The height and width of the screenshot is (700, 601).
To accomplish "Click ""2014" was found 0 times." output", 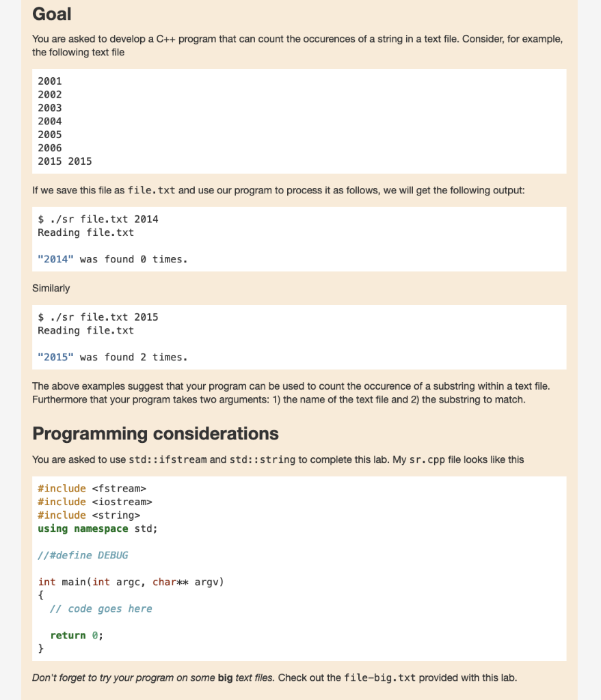I will (113, 259).
